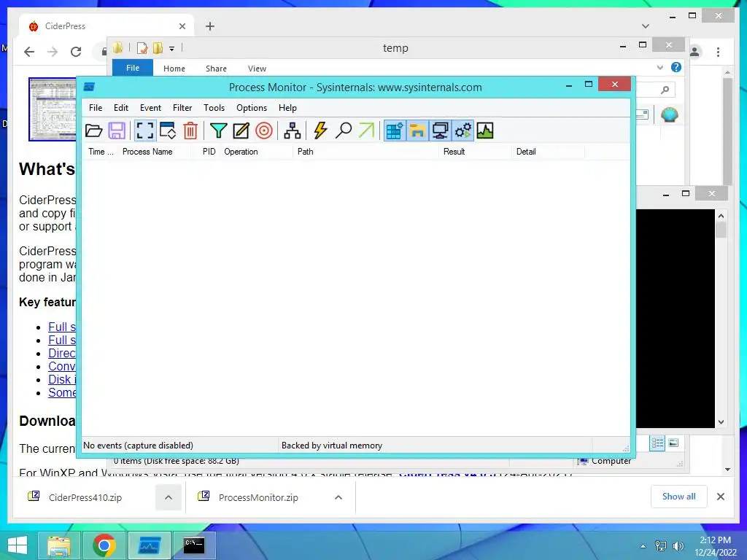Open the Share ribbon tab
The width and height of the screenshot is (747, 560).
pos(216,69)
